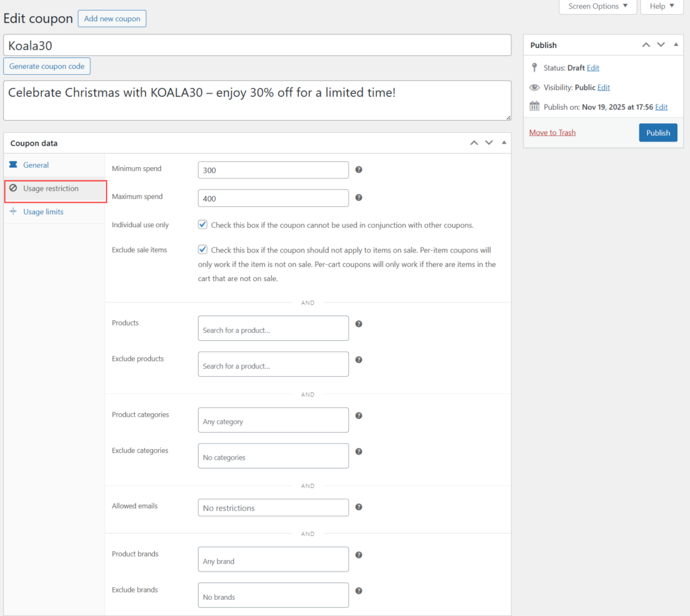The width and height of the screenshot is (690, 616).
Task: Click help tooltip beside Products field
Action: 358,324
